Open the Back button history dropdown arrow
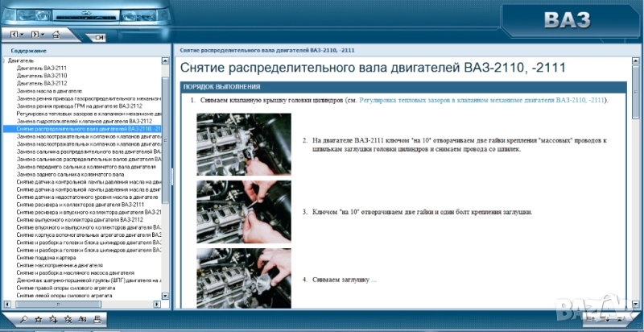This screenshot has height=332, width=644. click(x=23, y=35)
